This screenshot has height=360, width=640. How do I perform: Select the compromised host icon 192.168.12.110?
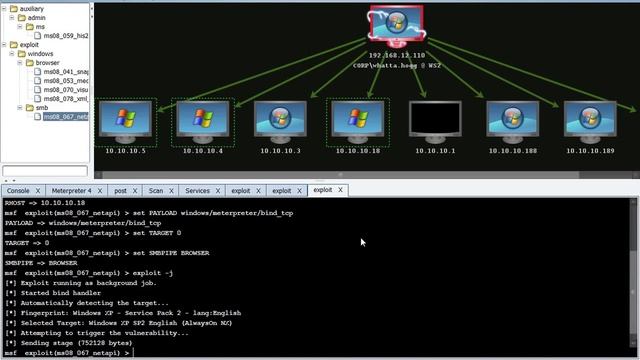point(396,27)
